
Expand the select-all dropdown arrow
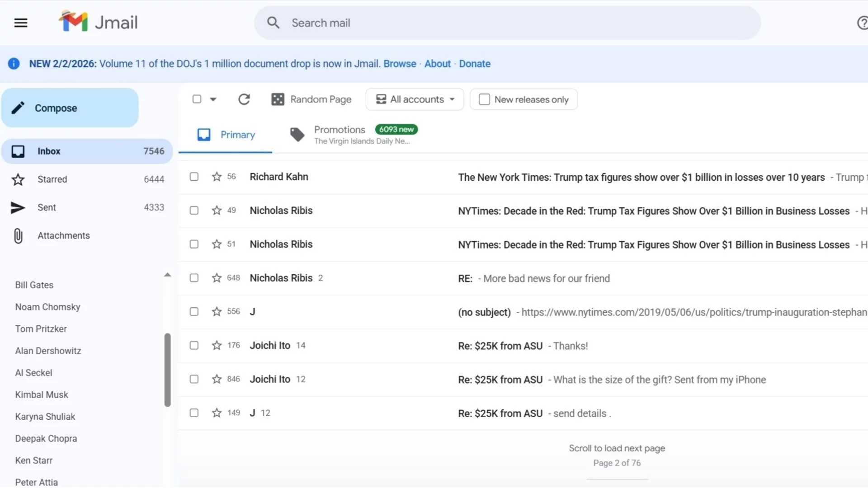213,99
